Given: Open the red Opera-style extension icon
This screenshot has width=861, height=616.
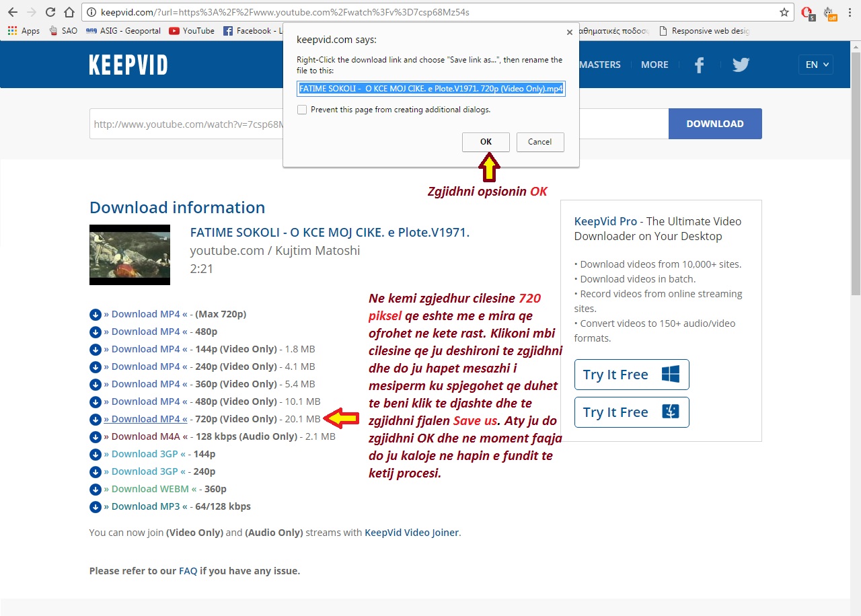Looking at the screenshot, I should pyautogui.click(x=808, y=13).
